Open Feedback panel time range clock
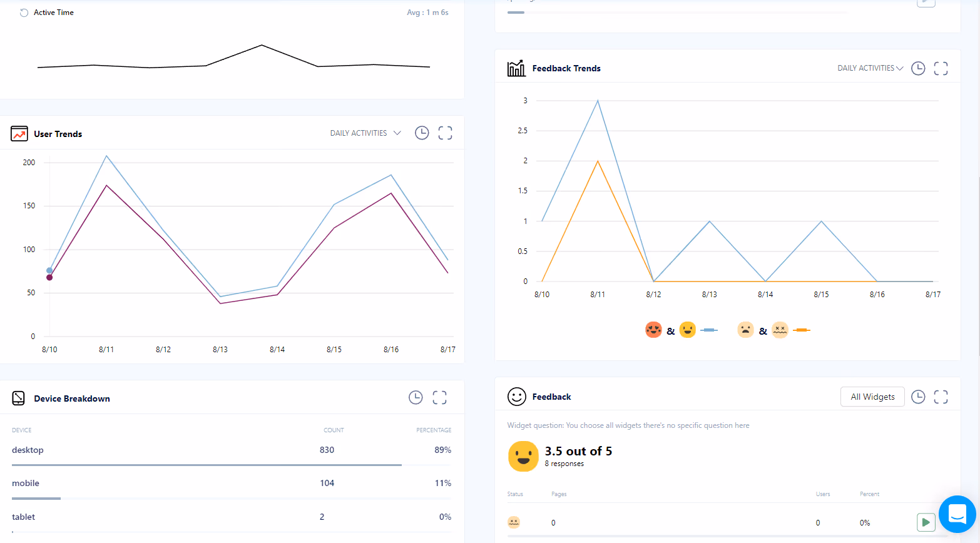The width and height of the screenshot is (980, 543). 918,397
